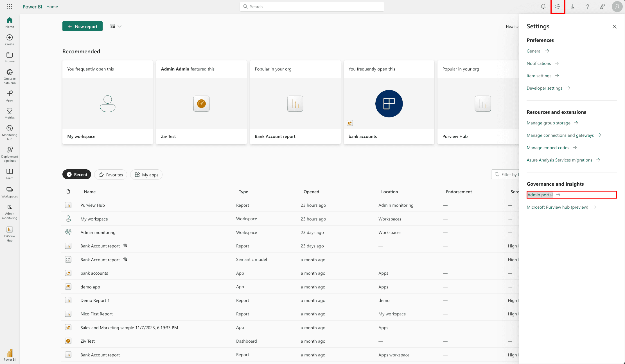625x364 pixels.
Task: Open Sales and Marketing sample app
Action: 129,327
